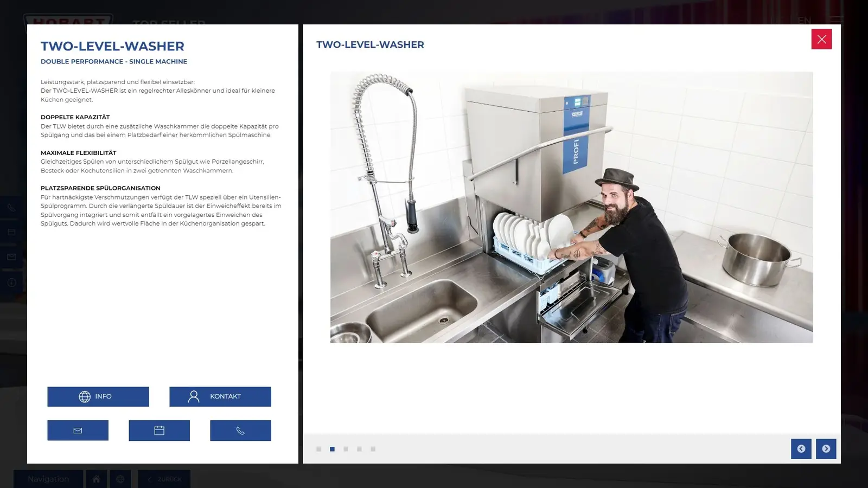Show the next slide with right arrow
Screen dimensions: 868x488
826,449
